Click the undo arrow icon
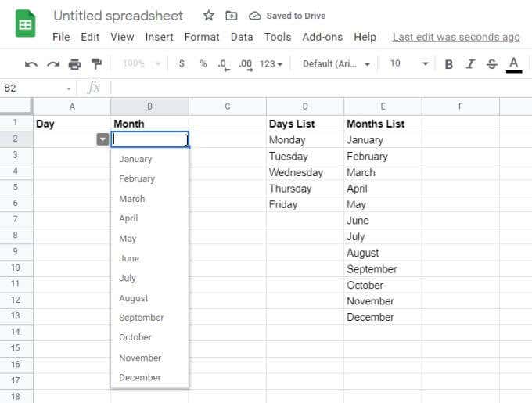This screenshot has width=532, height=403. 31,64
